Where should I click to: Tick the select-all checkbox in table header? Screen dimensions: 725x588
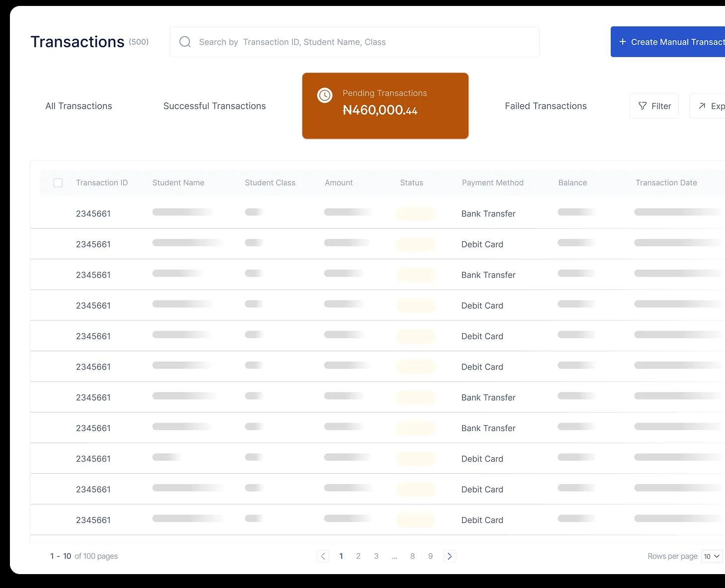[x=58, y=183]
